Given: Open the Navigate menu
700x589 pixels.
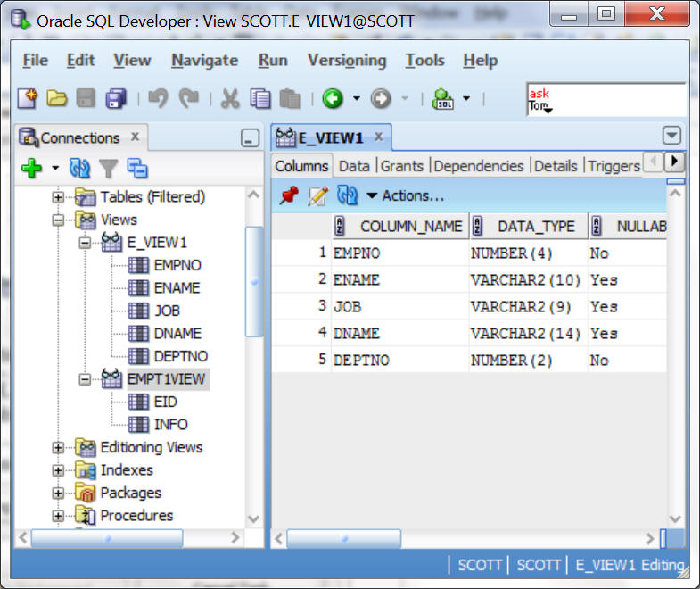Looking at the screenshot, I should 204,60.
